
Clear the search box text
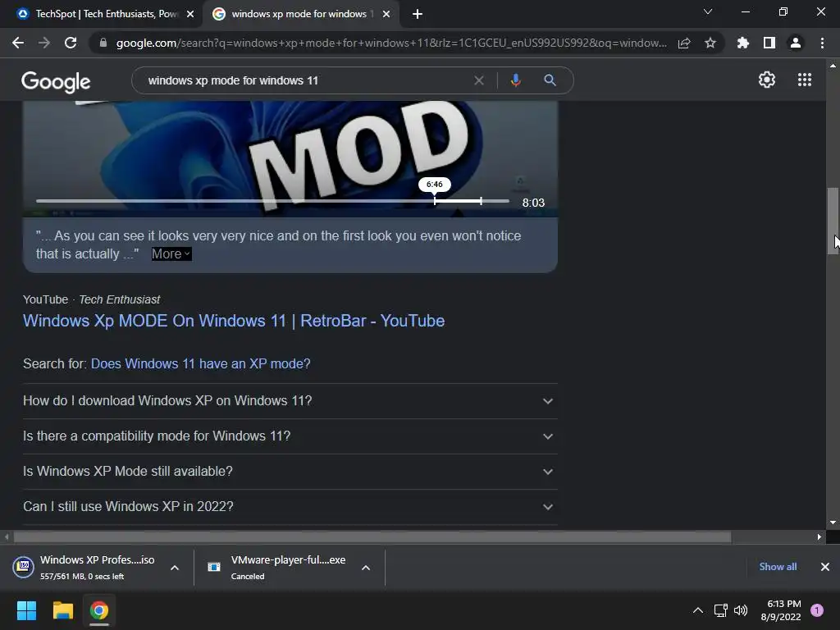coord(479,80)
